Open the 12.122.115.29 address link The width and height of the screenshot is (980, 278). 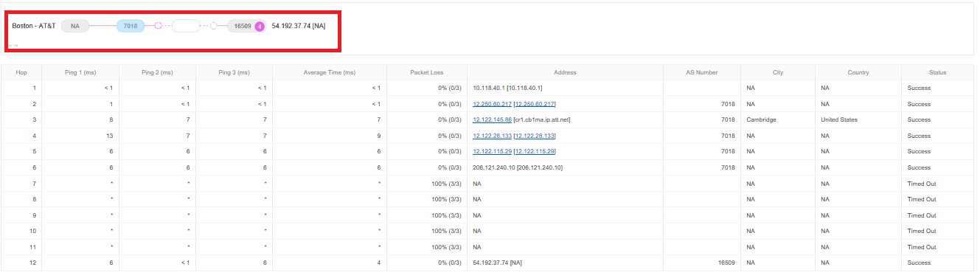(x=493, y=151)
